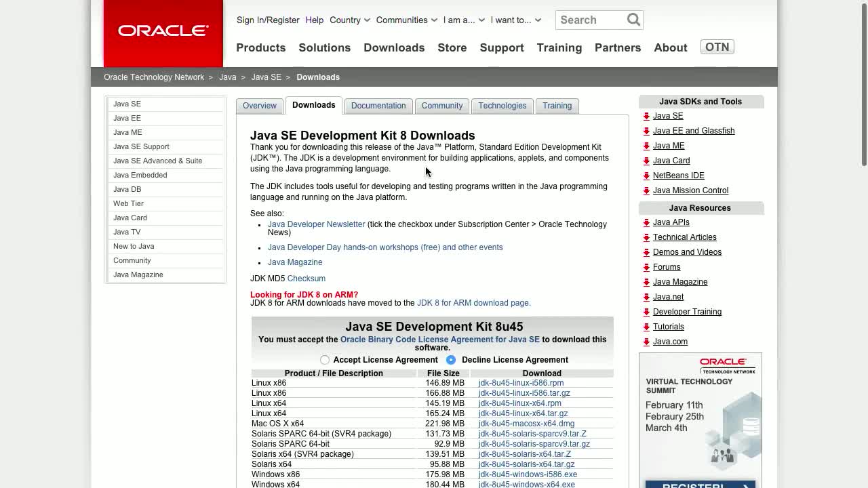Switch to the Community tab

[442, 106]
